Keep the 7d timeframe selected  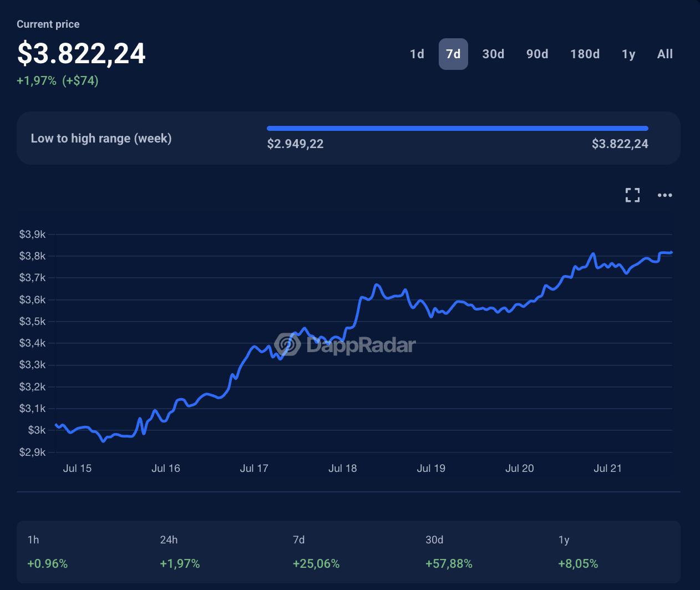pyautogui.click(x=453, y=54)
